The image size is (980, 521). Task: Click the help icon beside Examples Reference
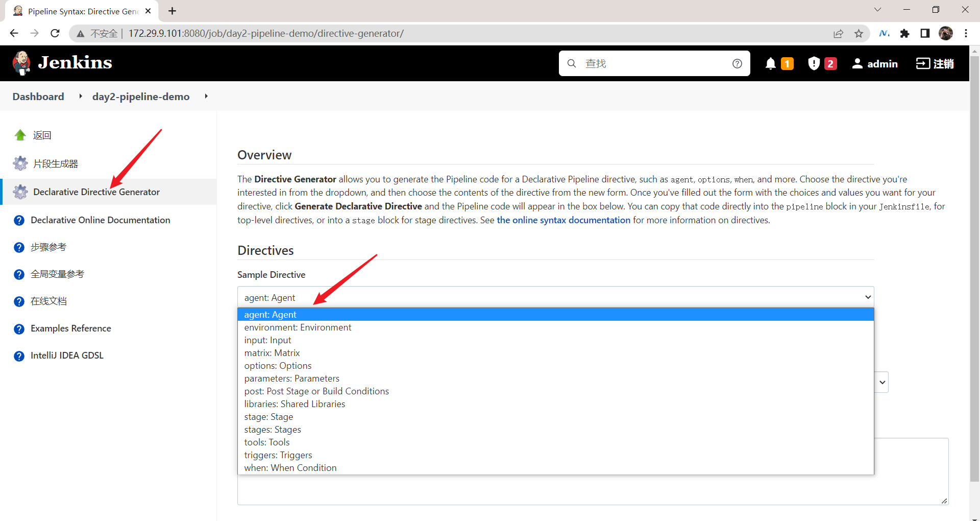pyautogui.click(x=19, y=329)
